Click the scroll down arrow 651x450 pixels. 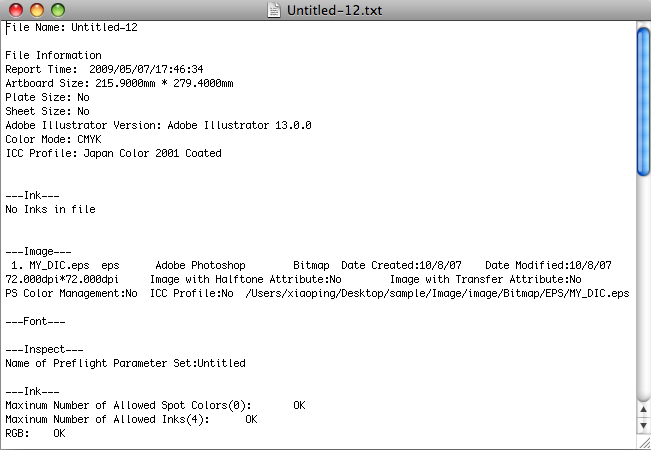coord(643,425)
